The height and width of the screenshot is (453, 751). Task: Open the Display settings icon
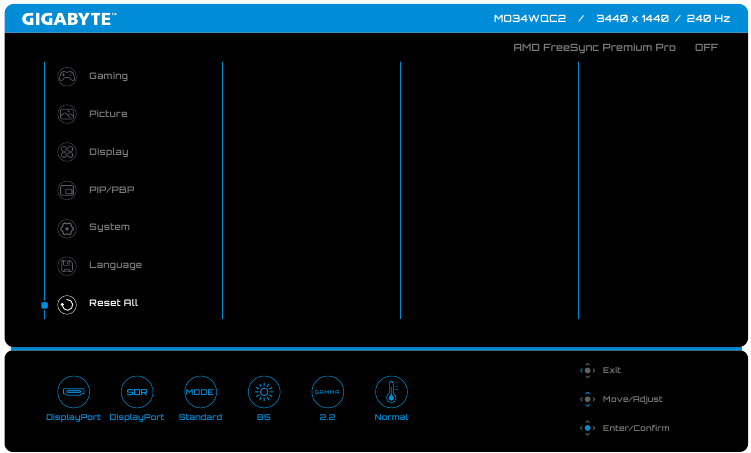67,152
